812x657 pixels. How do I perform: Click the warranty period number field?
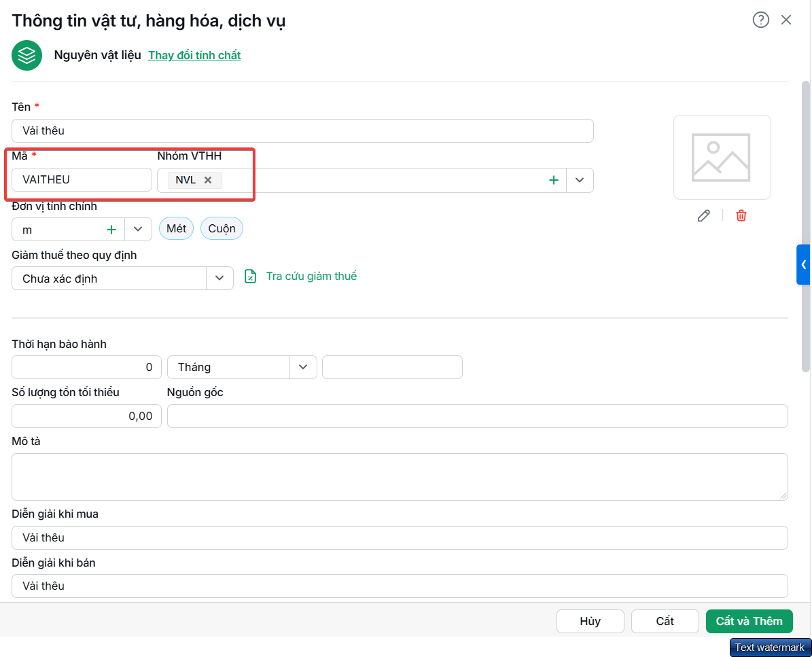[86, 367]
